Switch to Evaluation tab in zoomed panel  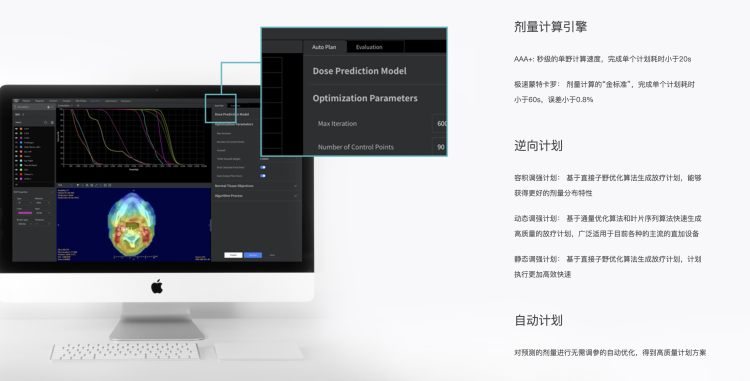pos(369,47)
